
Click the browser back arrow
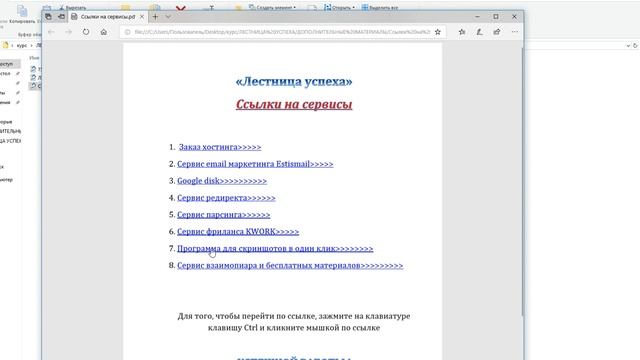click(51, 32)
